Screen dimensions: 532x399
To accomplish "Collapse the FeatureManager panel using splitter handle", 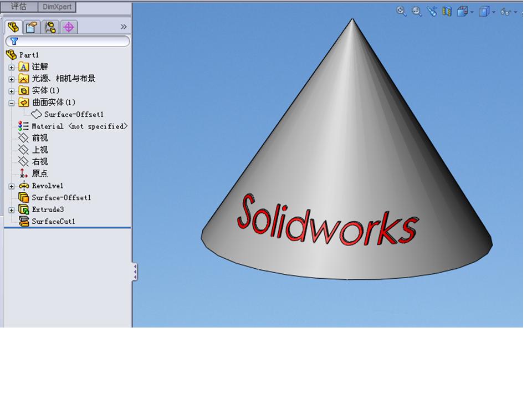I will 135,272.
